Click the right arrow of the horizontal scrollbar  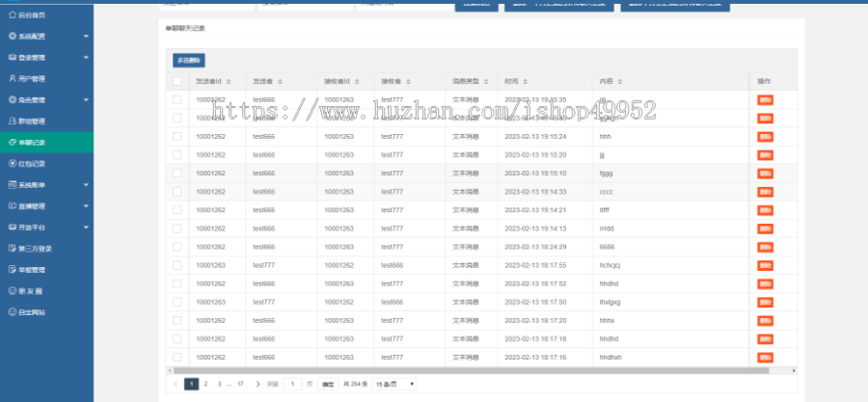click(x=794, y=370)
